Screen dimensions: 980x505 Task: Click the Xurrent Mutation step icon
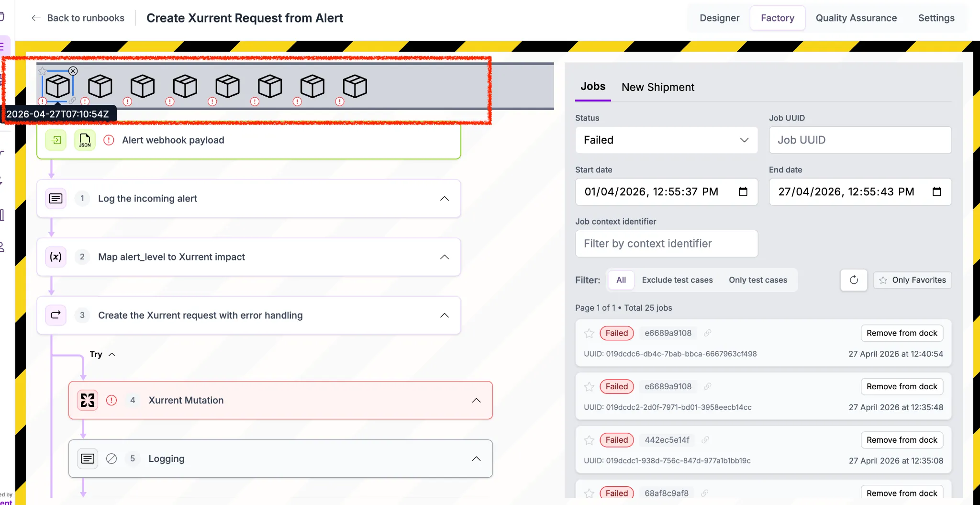[x=88, y=400]
